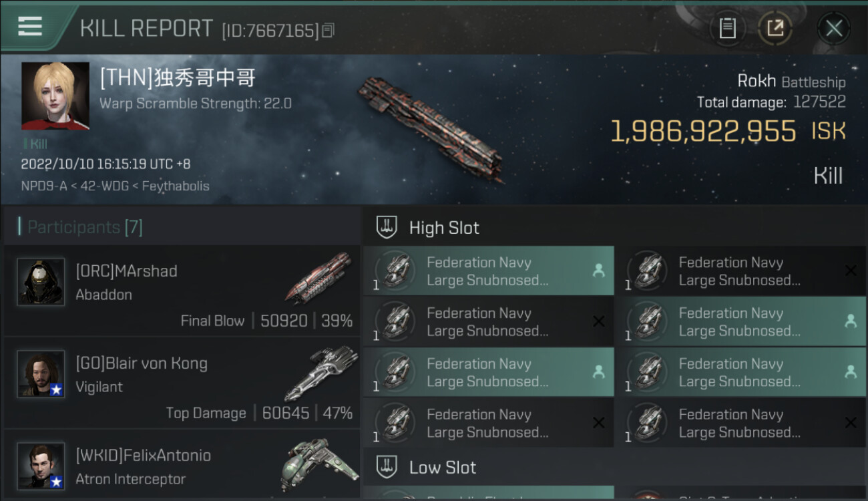Copy the kill report ID
Image resolution: width=868 pixels, height=501 pixels.
tap(328, 30)
